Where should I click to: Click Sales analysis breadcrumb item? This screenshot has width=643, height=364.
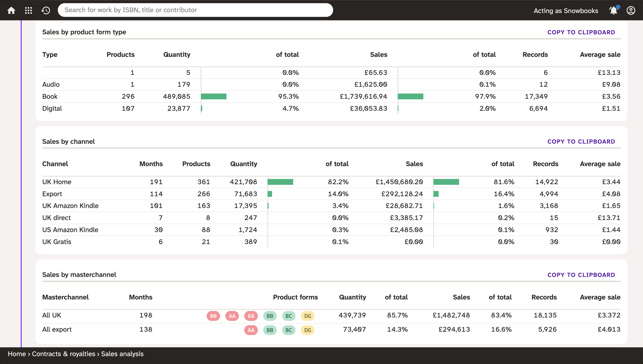pos(122,354)
